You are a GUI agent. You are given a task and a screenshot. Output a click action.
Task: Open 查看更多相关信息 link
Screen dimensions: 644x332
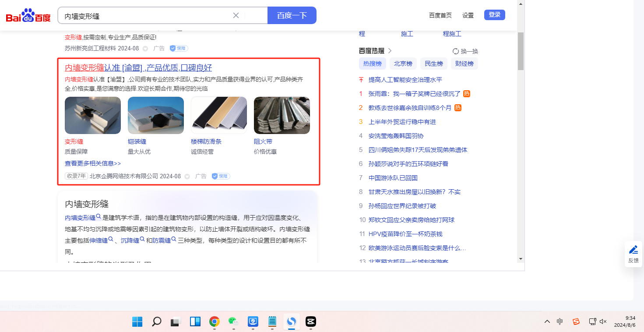click(x=93, y=163)
